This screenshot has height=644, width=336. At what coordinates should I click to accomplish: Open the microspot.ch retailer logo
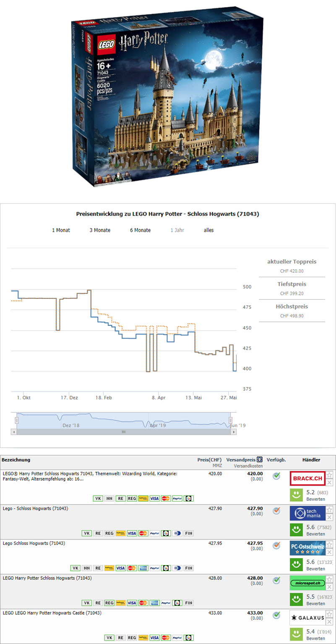pyautogui.click(x=307, y=583)
